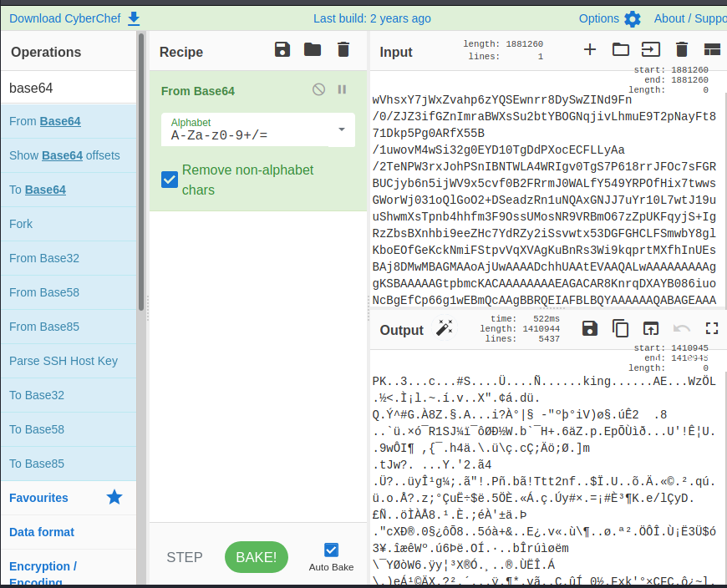
Task: Select the From Base64 operation
Action: coord(69,121)
